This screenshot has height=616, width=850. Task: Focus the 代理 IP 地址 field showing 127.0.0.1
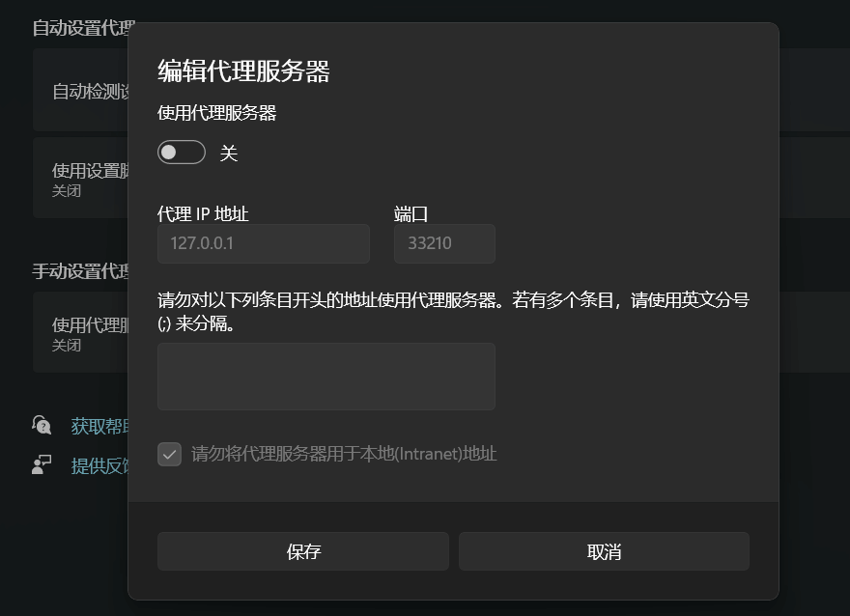coord(264,243)
